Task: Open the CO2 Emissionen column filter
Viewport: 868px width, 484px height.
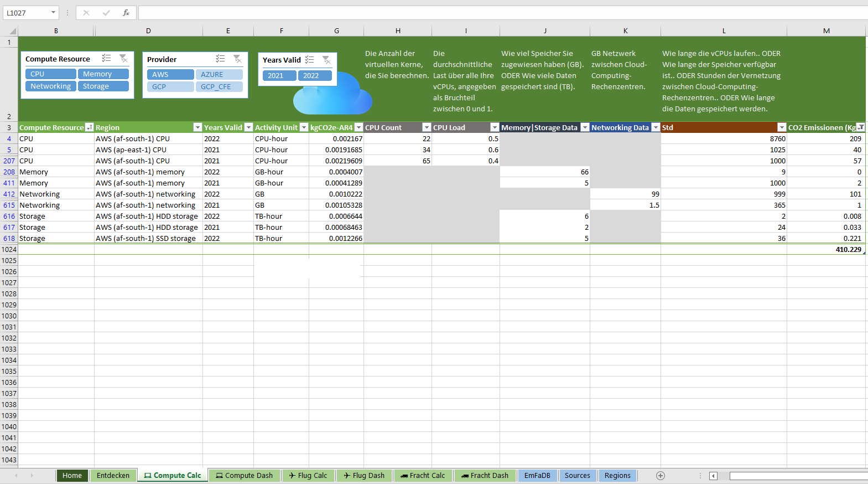Action: (x=861, y=127)
